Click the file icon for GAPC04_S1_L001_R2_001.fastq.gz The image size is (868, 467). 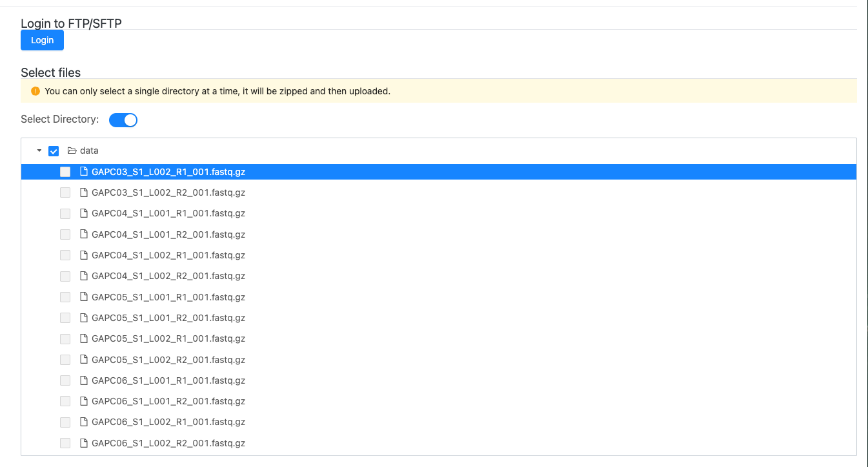[x=83, y=234]
